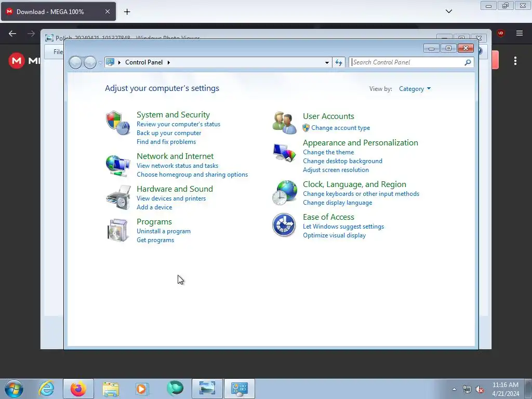The height and width of the screenshot is (399, 532).
Task: Click Back up your computer link
Action: [169, 133]
